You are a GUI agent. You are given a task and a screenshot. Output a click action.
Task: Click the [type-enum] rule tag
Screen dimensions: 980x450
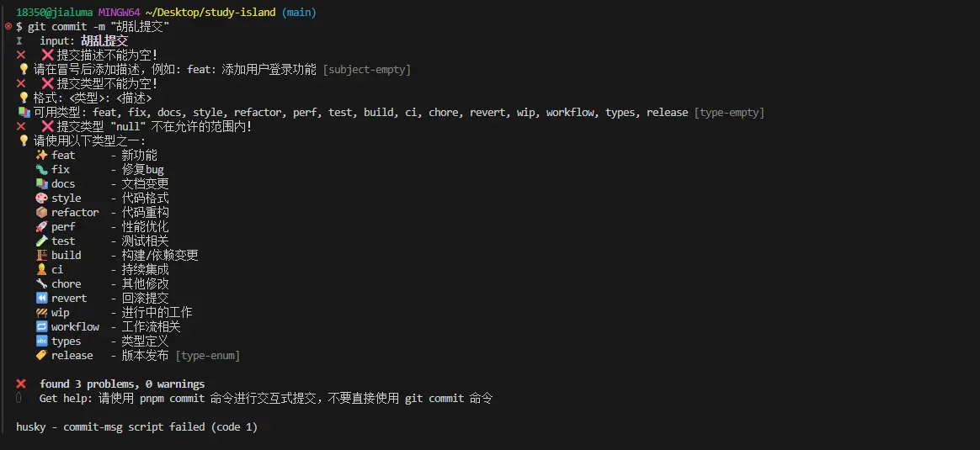pos(207,356)
